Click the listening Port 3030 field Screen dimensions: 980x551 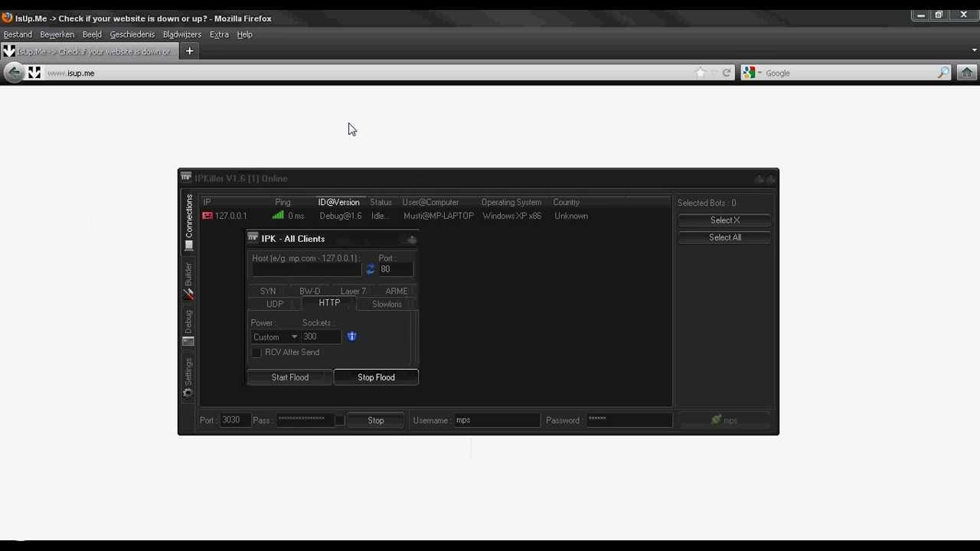tap(235, 420)
